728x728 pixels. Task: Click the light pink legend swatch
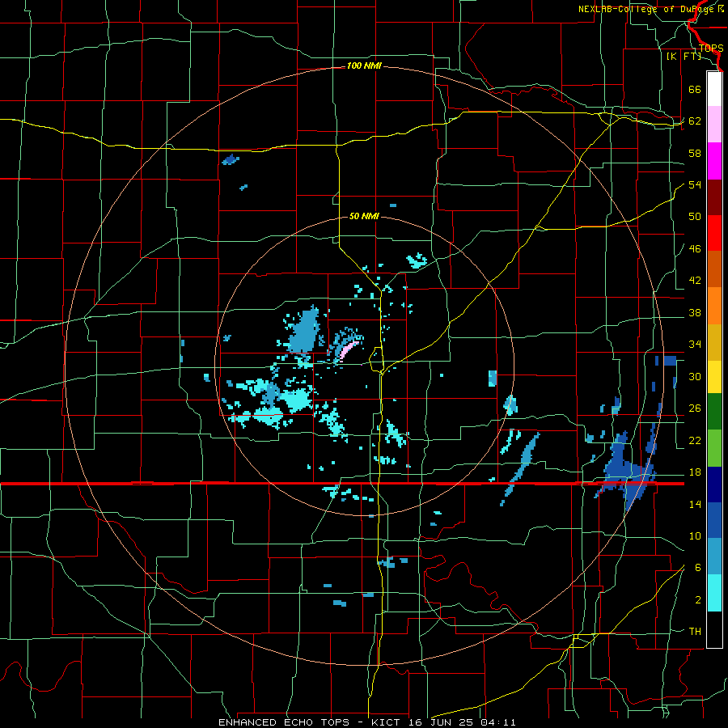click(x=714, y=124)
